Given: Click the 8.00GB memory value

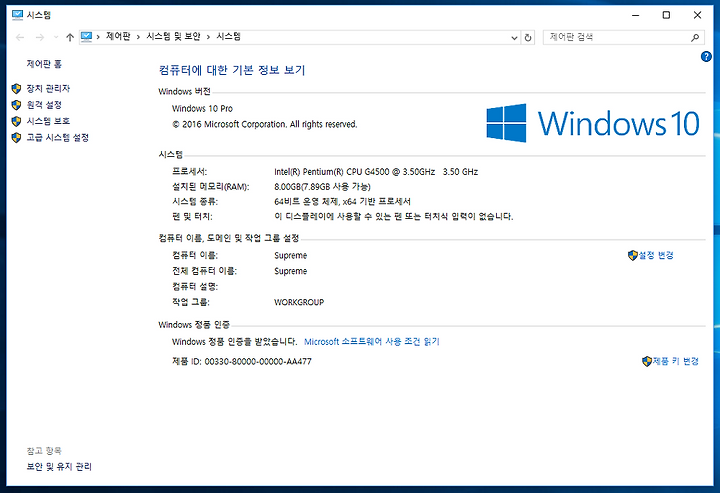Looking at the screenshot, I should coord(322,186).
